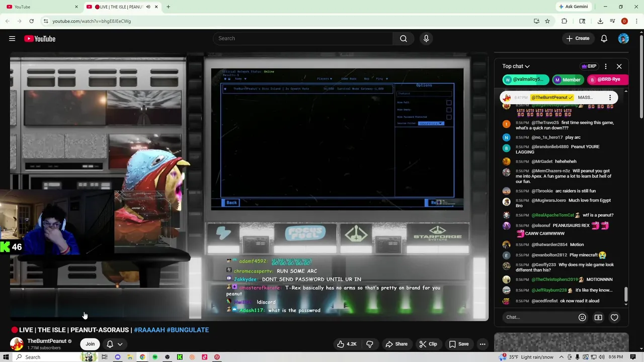Like the live stream video
The height and width of the screenshot is (362, 644).
point(347,344)
